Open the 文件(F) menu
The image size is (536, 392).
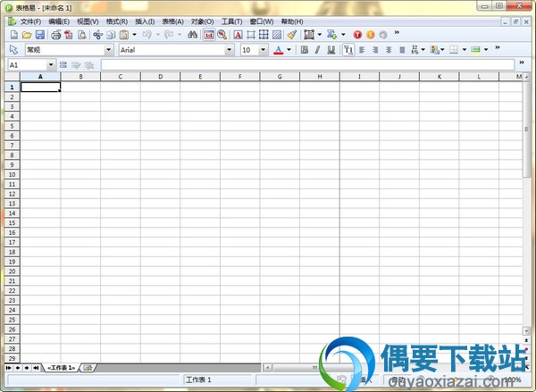pos(30,21)
